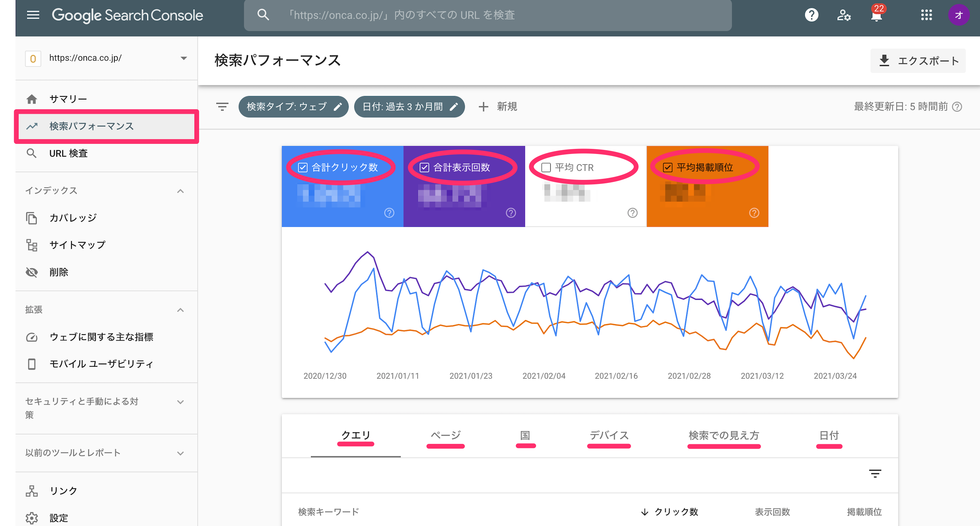980x526 pixels.
Task: Click help icon on 合計表示回数 card
Action: [x=511, y=213]
